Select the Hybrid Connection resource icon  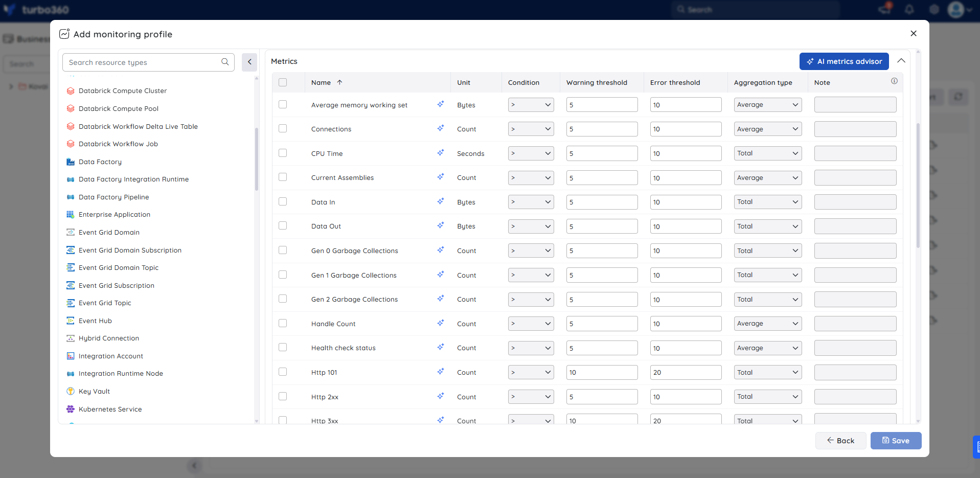coord(71,338)
